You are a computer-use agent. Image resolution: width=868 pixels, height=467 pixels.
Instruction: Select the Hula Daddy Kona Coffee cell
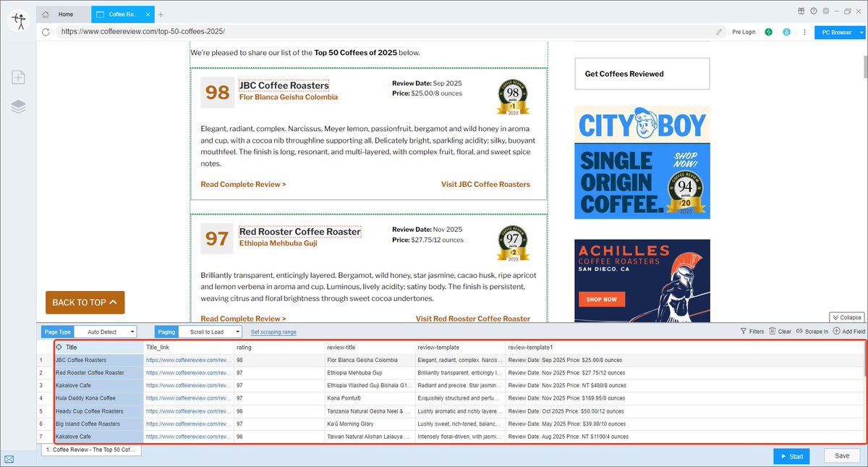(98, 398)
